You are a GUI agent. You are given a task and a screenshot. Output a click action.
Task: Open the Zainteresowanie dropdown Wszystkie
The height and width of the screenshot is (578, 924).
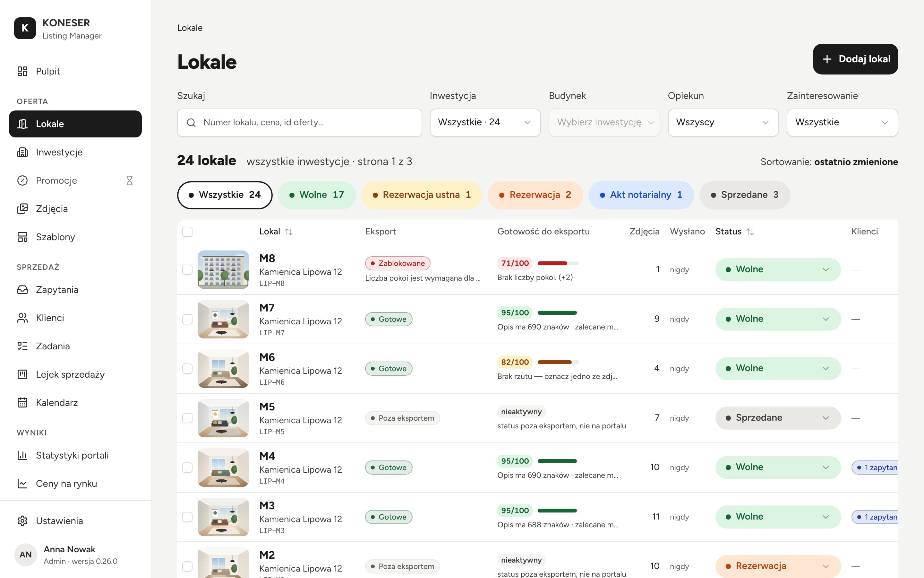(842, 123)
